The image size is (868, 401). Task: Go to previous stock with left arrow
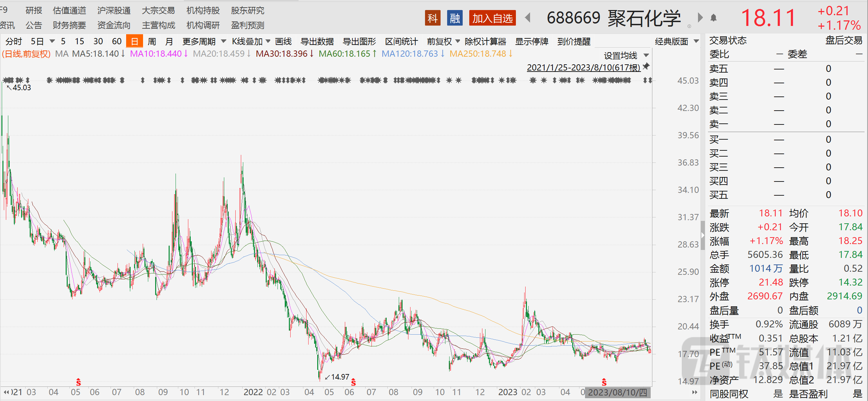click(x=528, y=18)
